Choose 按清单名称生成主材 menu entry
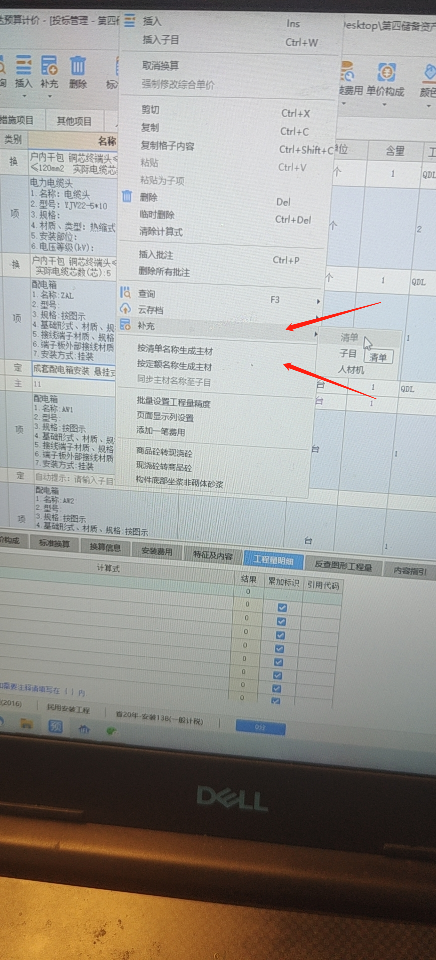The height and width of the screenshot is (960, 436). point(175,350)
